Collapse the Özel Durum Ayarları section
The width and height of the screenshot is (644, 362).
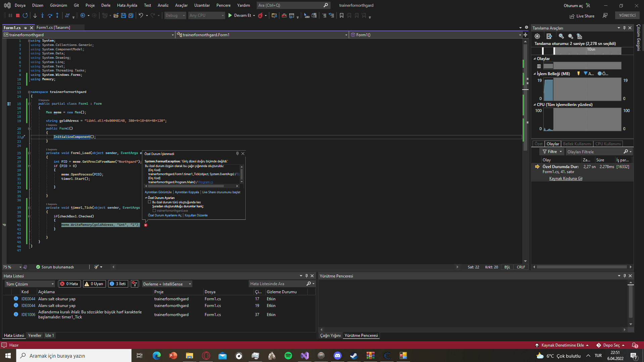pyautogui.click(x=146, y=198)
